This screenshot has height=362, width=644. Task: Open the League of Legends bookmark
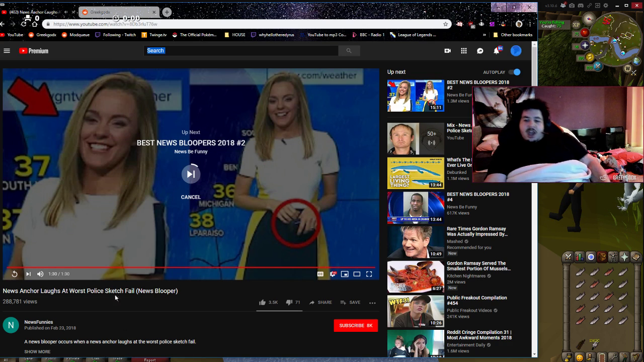click(413, 35)
